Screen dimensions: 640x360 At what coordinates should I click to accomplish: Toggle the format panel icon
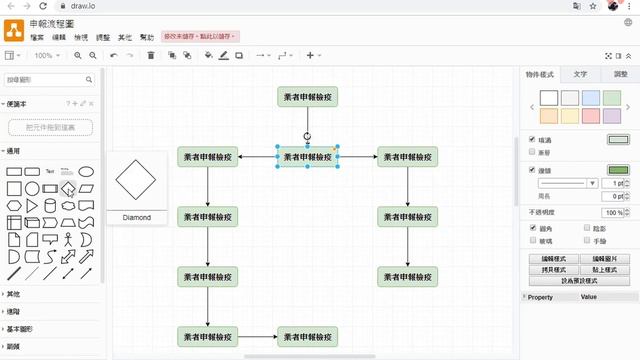[619, 56]
